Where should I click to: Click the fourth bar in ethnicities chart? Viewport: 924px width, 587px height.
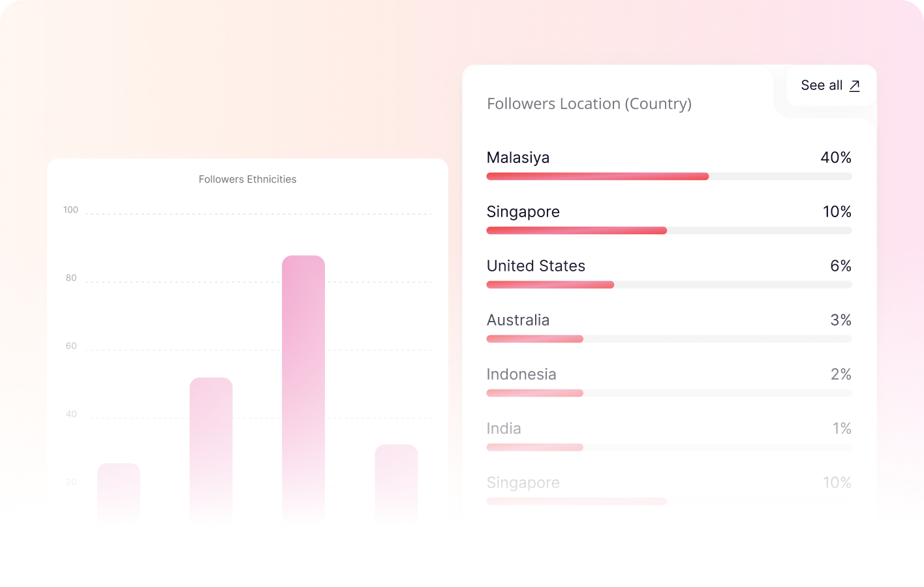click(396, 483)
